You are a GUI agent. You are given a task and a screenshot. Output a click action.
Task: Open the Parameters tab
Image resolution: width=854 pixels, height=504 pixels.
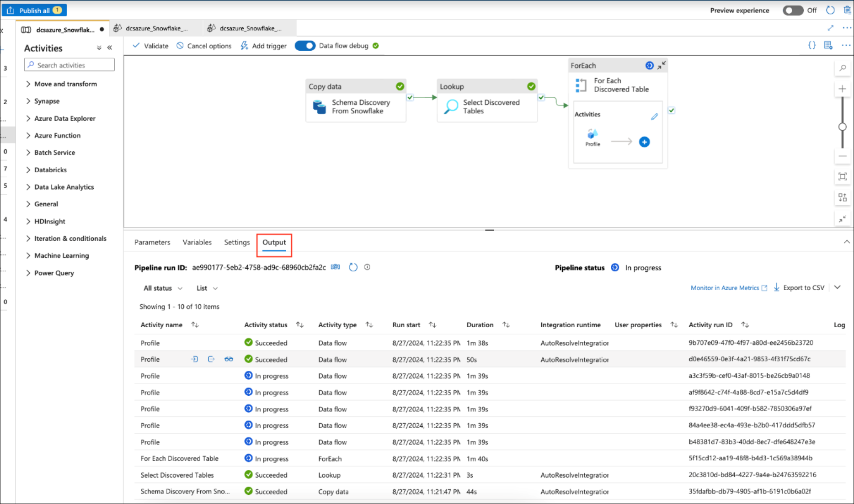coord(152,243)
